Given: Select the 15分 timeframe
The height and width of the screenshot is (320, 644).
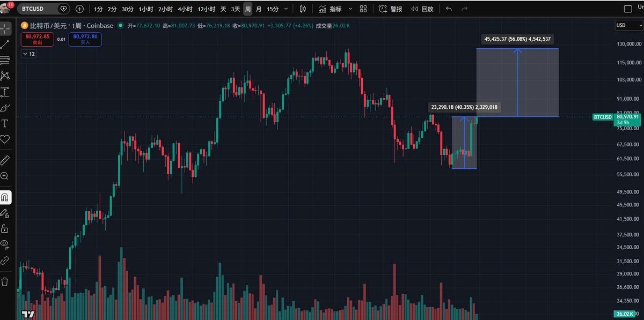Looking at the screenshot, I should coord(273,9).
